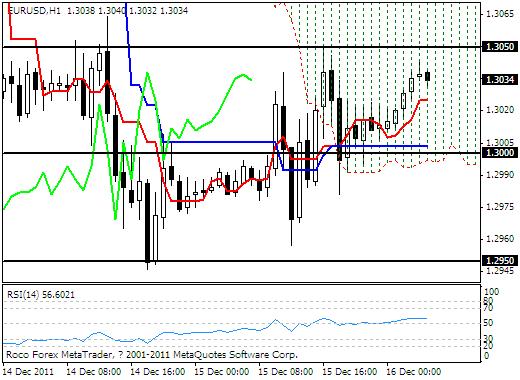Viewport: 520px width, 380px height.
Task: Click the RSI level 70 scale label
Action: tap(488, 308)
